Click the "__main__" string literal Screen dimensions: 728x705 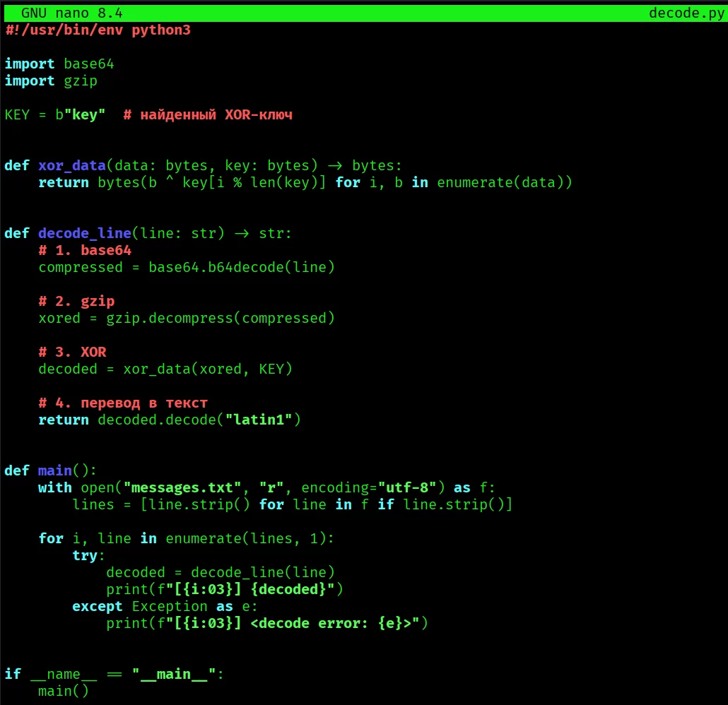pos(174,675)
